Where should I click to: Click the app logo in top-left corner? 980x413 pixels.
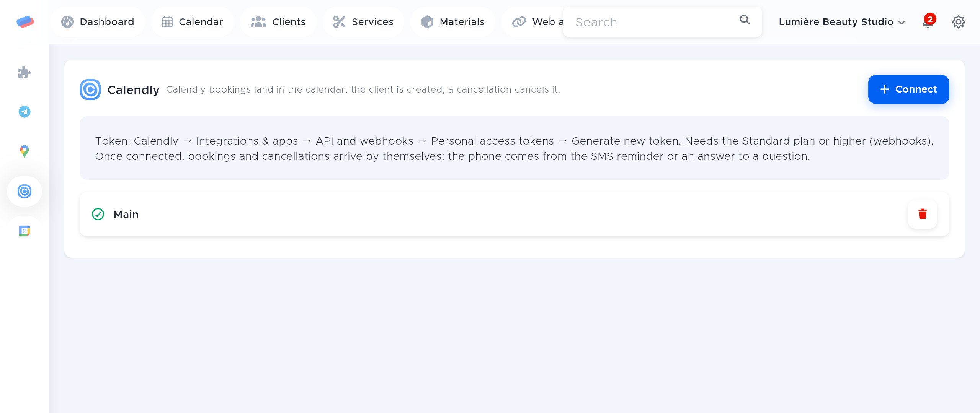[x=25, y=22]
